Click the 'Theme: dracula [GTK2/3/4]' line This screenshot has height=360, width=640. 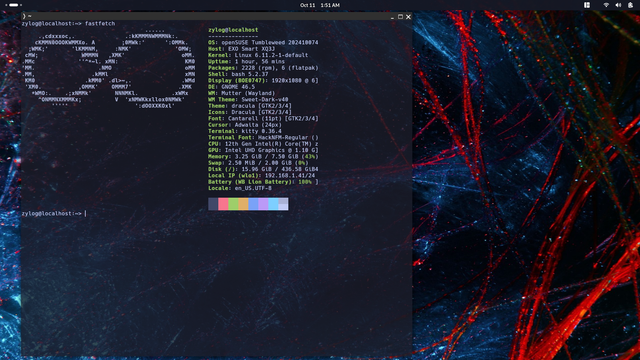coord(250,106)
